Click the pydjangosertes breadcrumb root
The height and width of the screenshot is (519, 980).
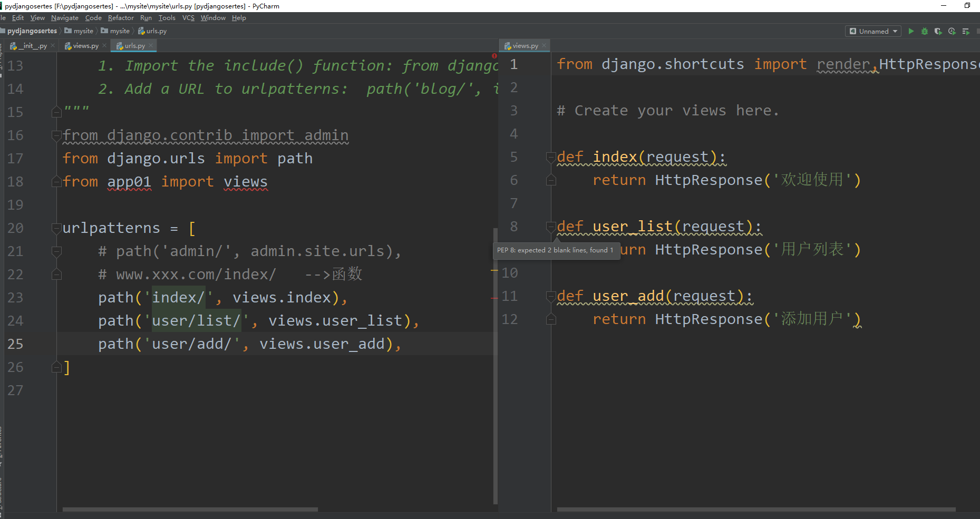pyautogui.click(x=32, y=31)
